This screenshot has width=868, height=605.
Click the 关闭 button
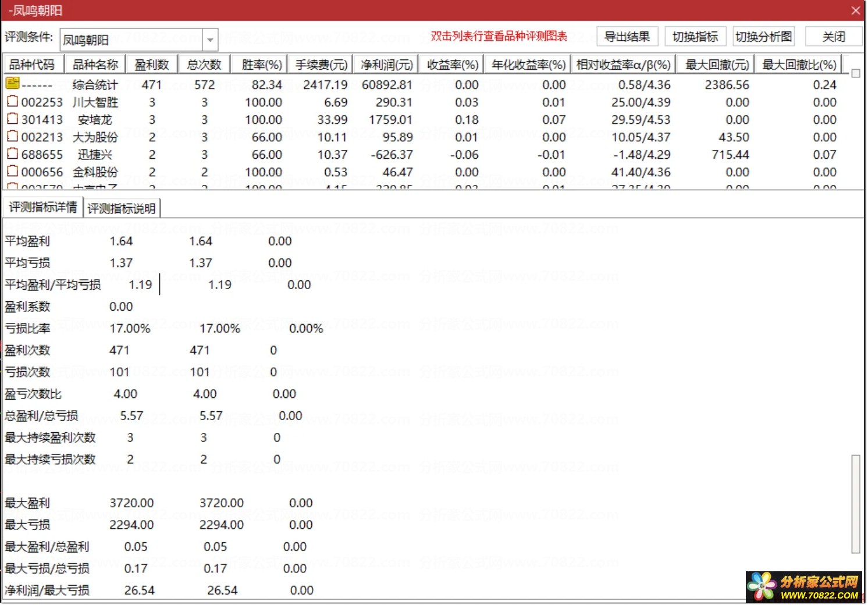coord(834,36)
